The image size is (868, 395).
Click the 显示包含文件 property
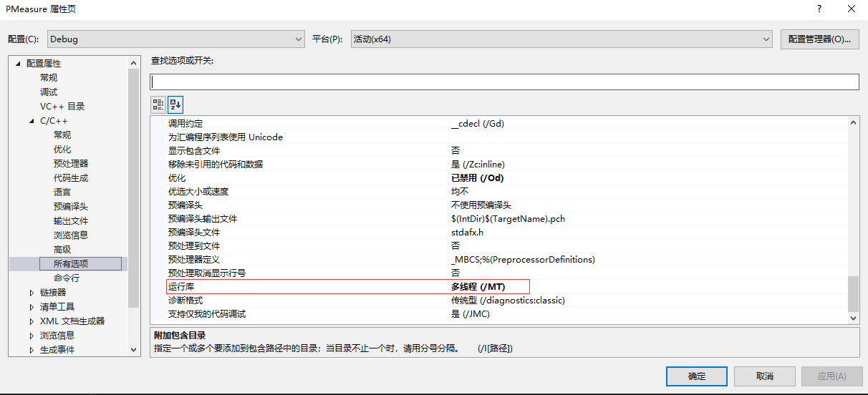194,151
